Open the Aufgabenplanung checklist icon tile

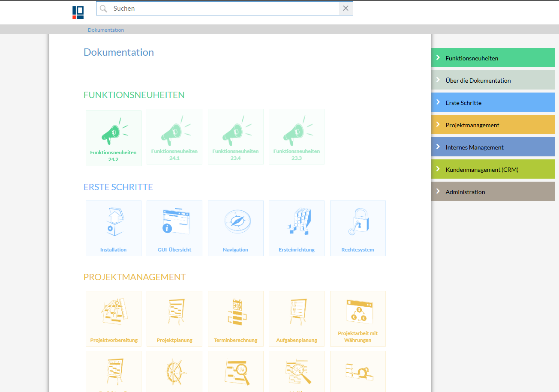297,319
